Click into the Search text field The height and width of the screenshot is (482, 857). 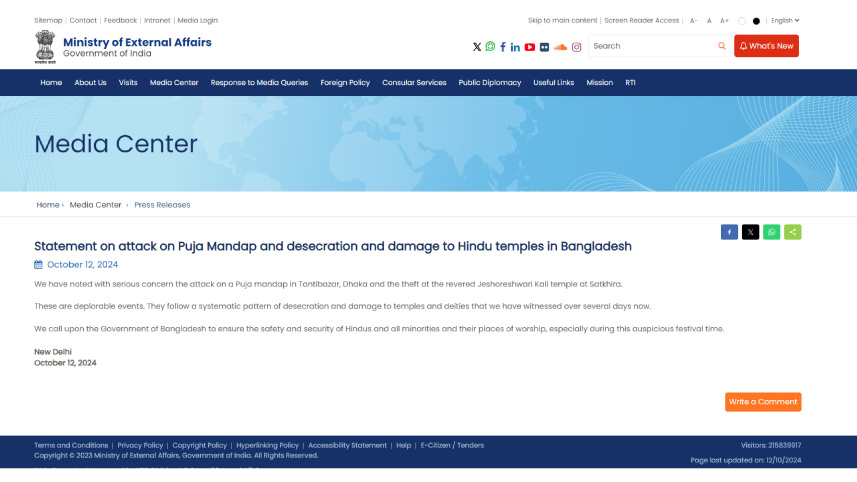[x=650, y=46]
